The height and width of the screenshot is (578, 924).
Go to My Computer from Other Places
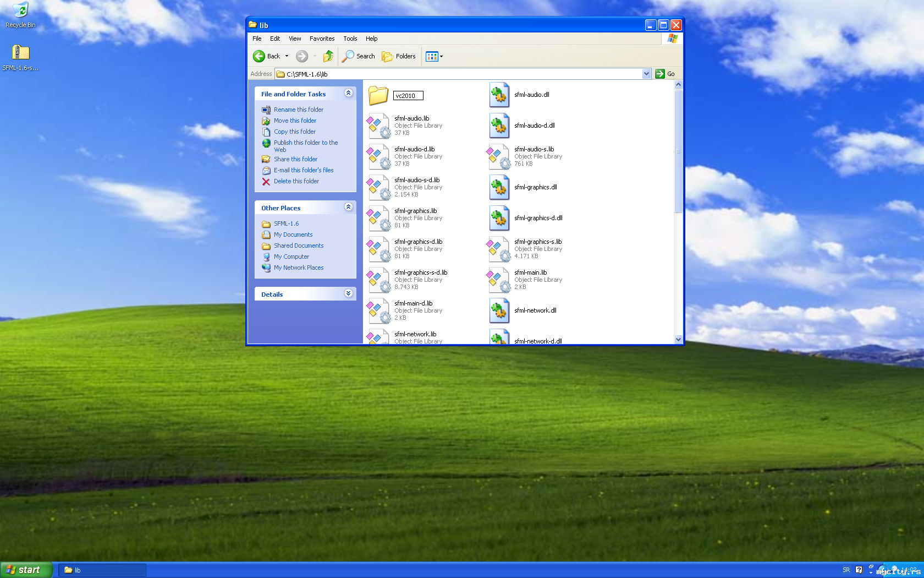pos(291,257)
